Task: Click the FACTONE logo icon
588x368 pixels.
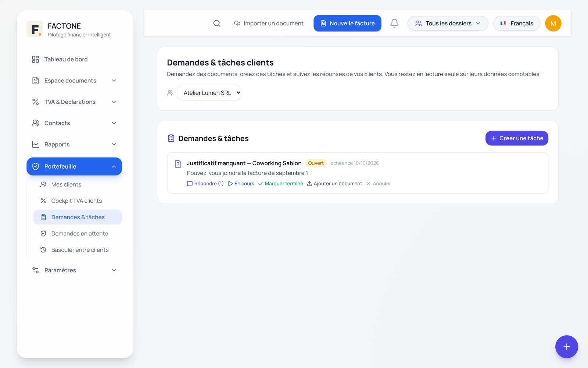Action: (35, 29)
